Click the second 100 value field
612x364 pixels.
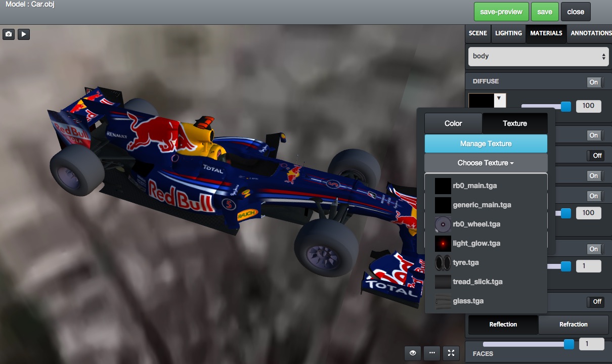[588, 213]
